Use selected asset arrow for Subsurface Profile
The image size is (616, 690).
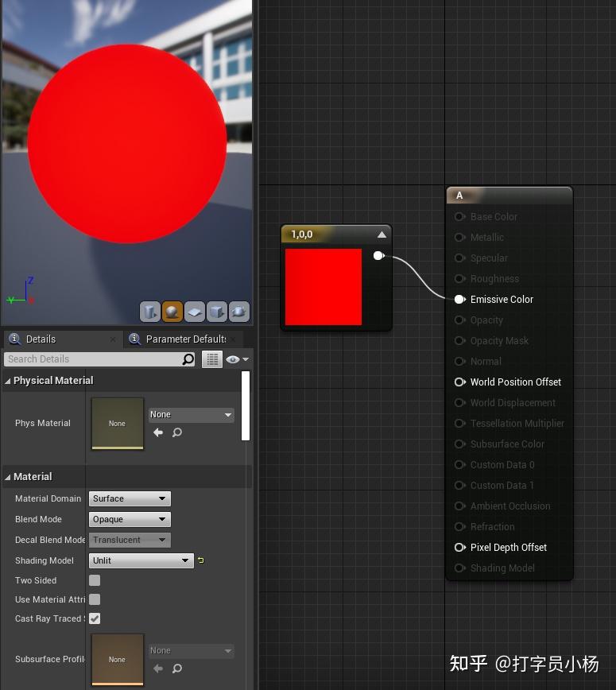[158, 669]
